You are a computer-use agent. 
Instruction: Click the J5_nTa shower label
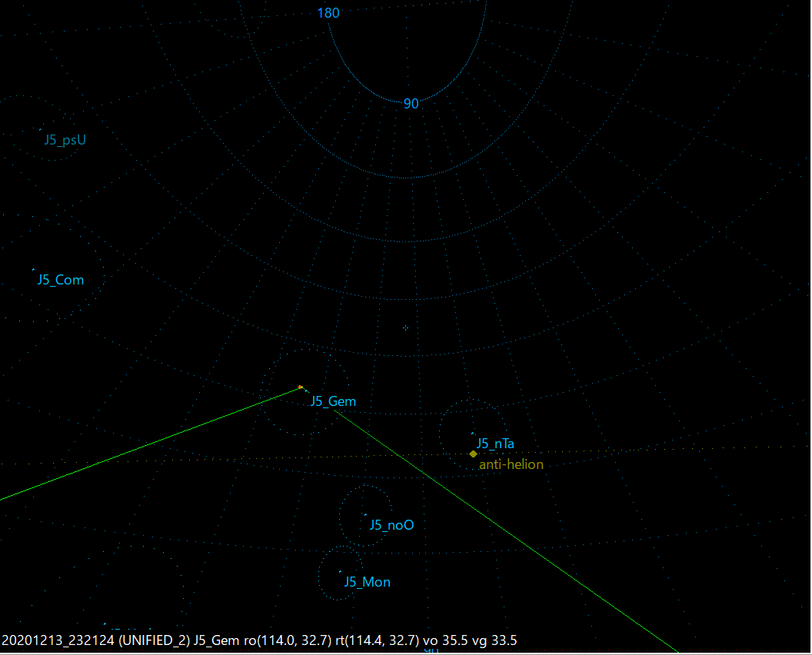(495, 444)
